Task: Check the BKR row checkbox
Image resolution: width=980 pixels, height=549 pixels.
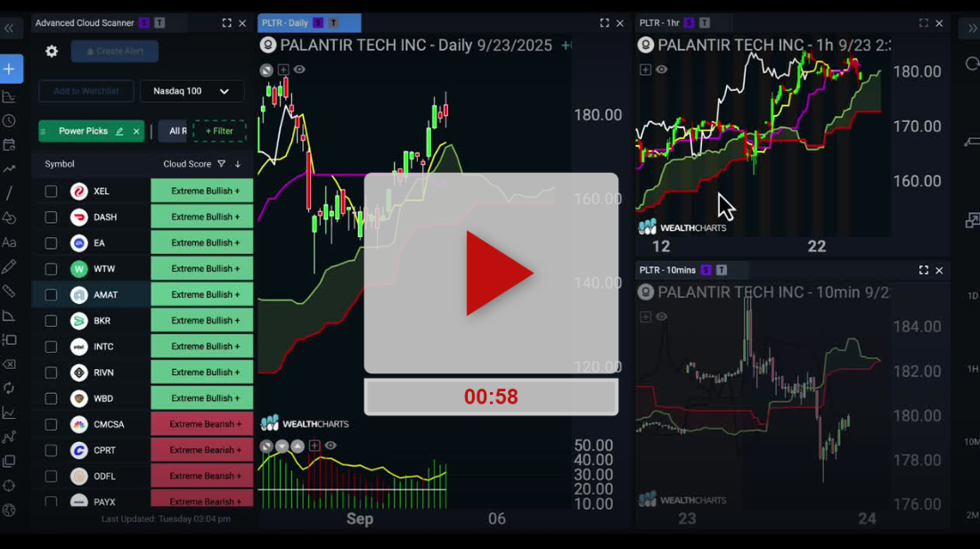Action: click(x=52, y=321)
